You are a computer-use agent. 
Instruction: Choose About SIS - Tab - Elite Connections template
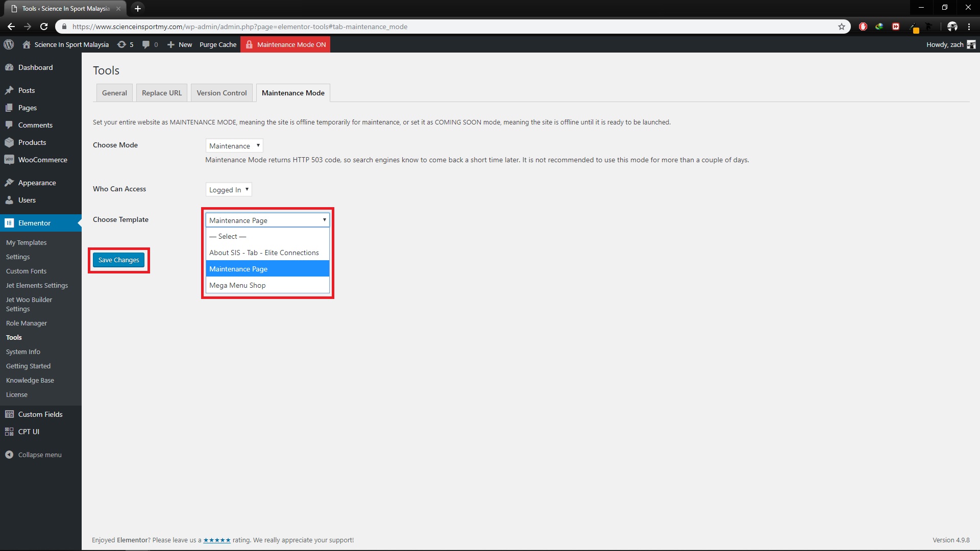pyautogui.click(x=267, y=253)
